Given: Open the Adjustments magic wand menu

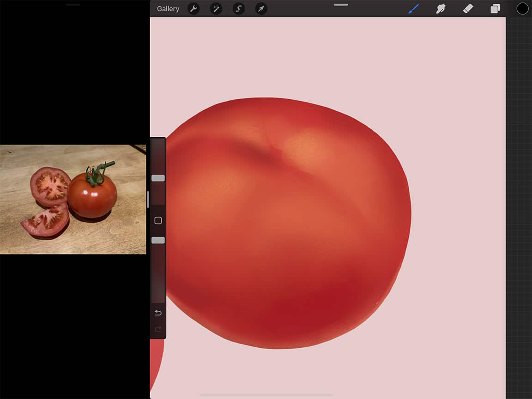Looking at the screenshot, I should [216, 8].
